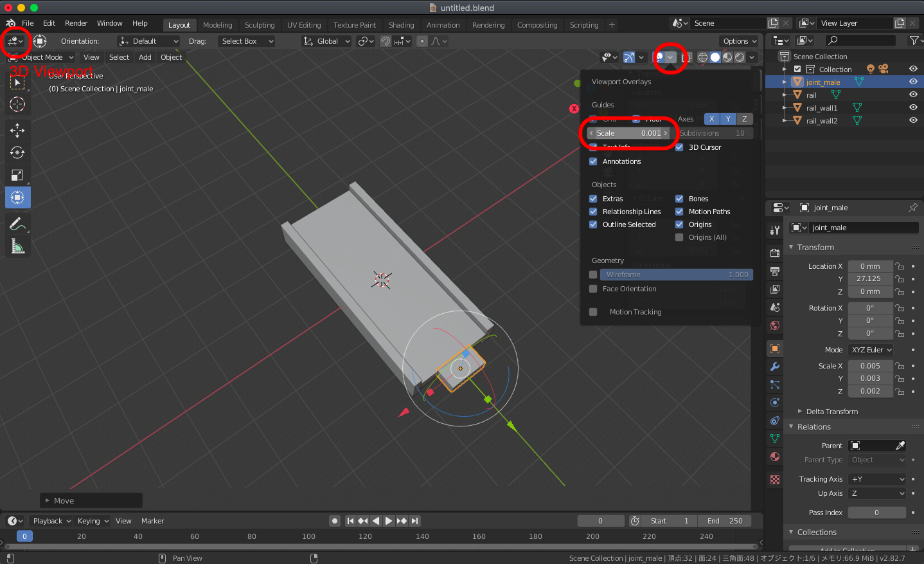Switch to the Shading workspace tab
924x564 pixels.
pyautogui.click(x=402, y=25)
